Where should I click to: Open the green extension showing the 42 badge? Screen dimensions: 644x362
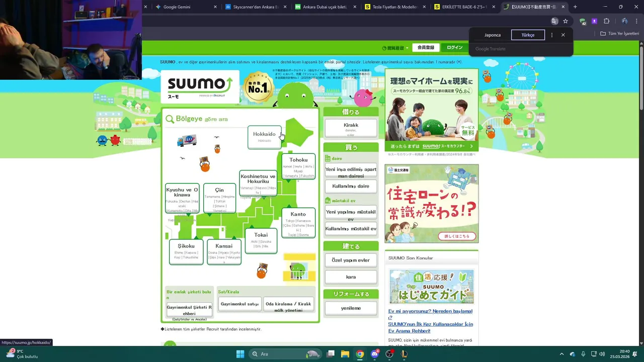tap(583, 21)
